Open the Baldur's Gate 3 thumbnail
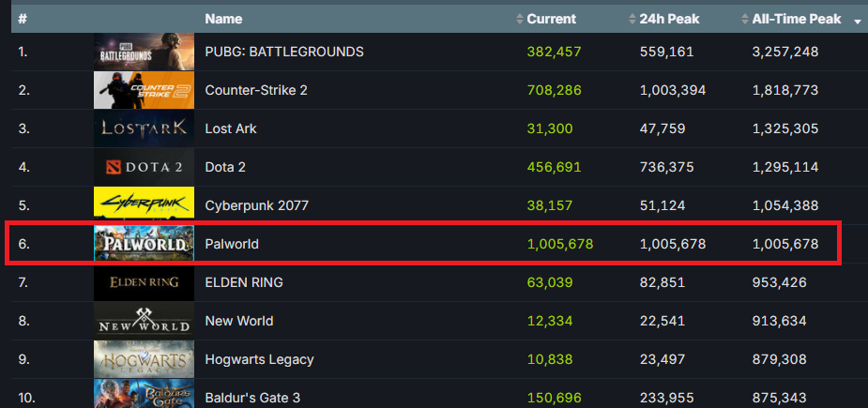Viewport: 868px width, 408px height. [x=144, y=395]
